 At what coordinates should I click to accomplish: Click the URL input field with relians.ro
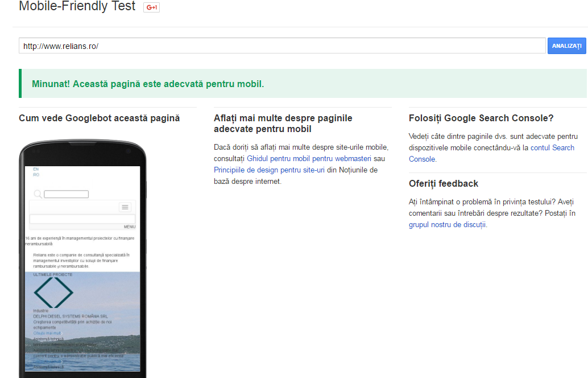coord(282,46)
